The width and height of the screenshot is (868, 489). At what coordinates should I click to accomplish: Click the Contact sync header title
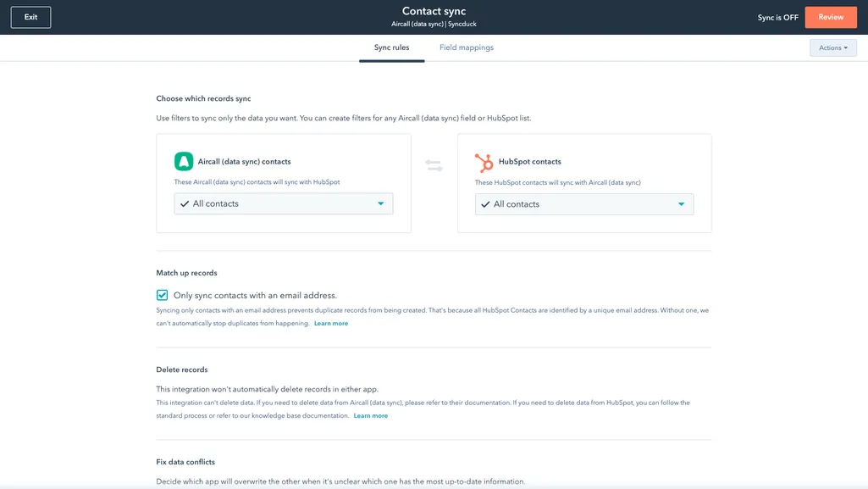pos(434,10)
